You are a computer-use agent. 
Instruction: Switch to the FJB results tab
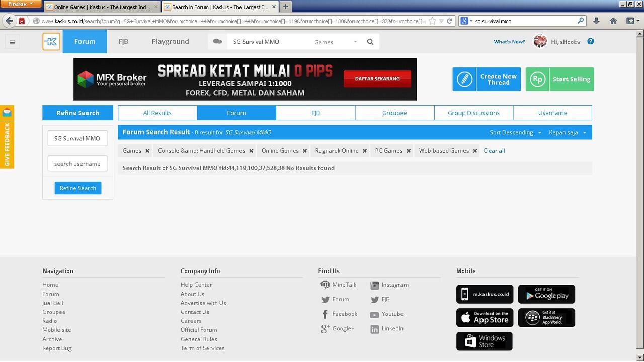(x=315, y=113)
